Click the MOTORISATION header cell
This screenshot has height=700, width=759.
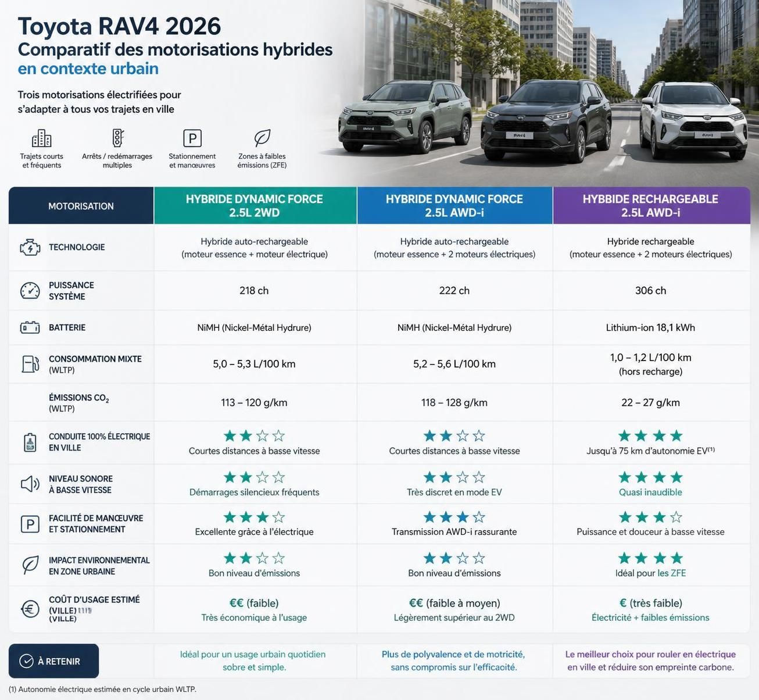coord(81,205)
